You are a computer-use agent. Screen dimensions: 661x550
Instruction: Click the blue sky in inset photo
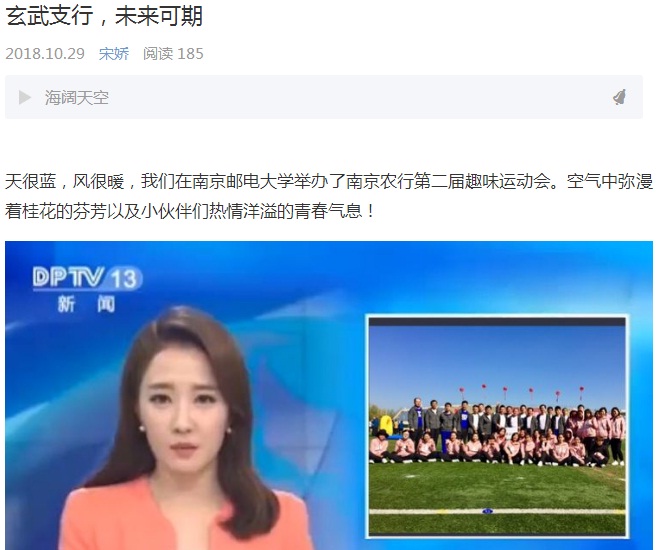click(497, 356)
